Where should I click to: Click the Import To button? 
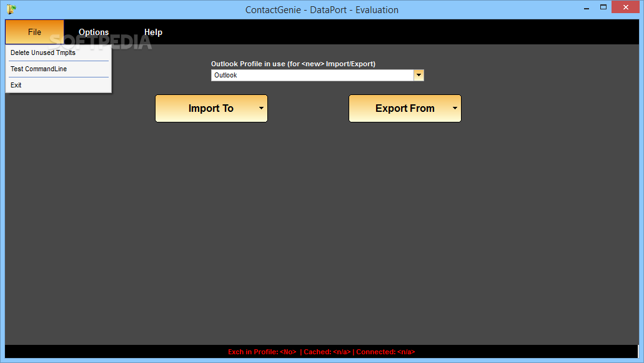point(211,109)
